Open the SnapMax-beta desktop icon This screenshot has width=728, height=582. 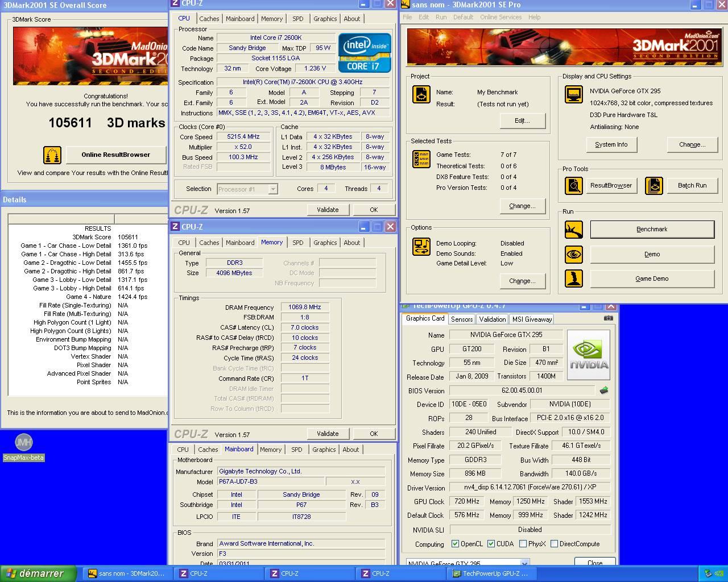(x=23, y=447)
